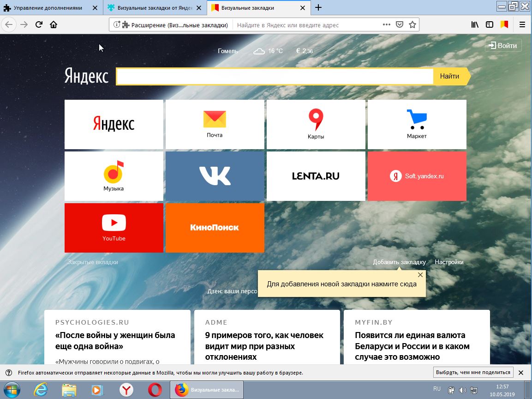This screenshot has width=532, height=399.
Task: Open the Windows Start button
Action: [12, 389]
